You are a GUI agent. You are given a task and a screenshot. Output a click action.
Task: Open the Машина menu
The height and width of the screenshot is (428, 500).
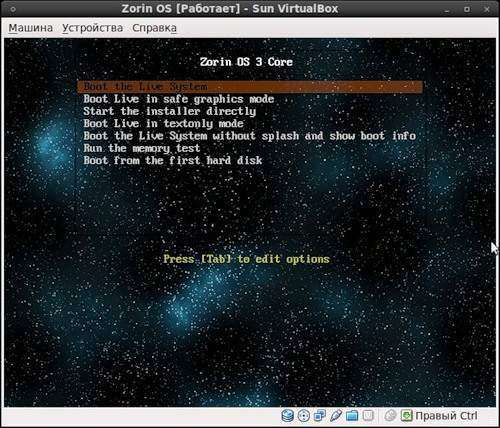(31, 28)
